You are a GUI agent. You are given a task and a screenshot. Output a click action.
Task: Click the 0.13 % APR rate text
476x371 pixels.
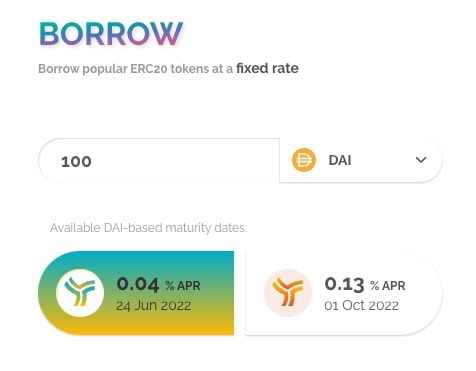tap(365, 285)
